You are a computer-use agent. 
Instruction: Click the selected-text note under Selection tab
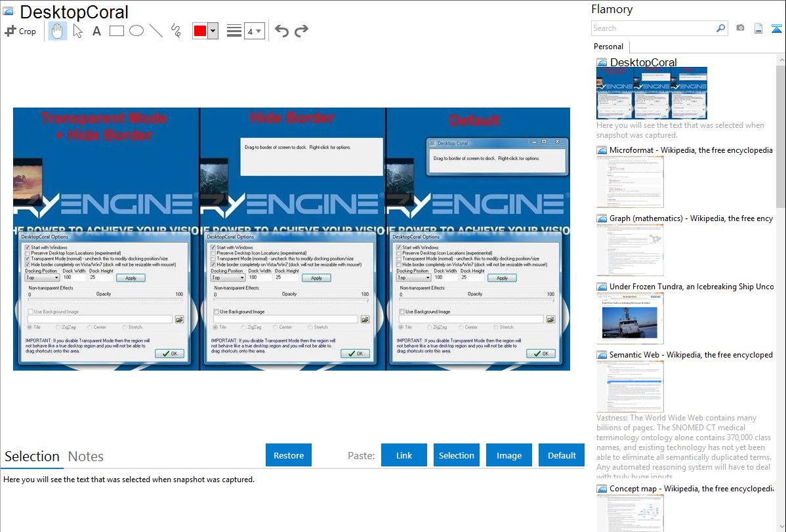pos(129,480)
